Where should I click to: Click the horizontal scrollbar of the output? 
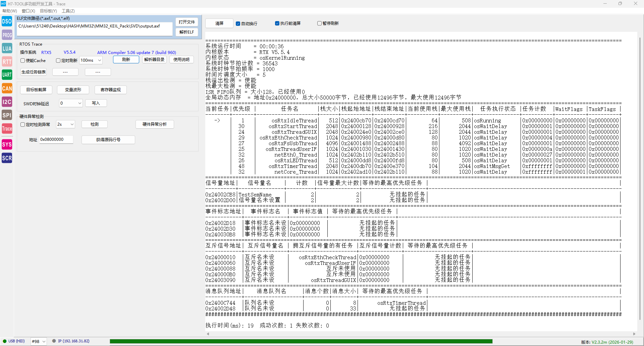pos(421,334)
